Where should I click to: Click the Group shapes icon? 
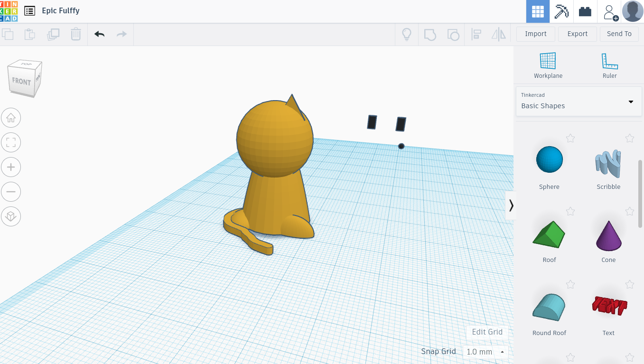click(x=430, y=34)
